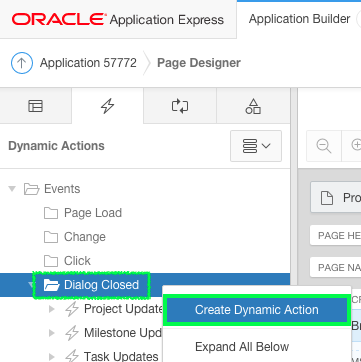Click the Dynamic Actions pane heading

pos(56,146)
